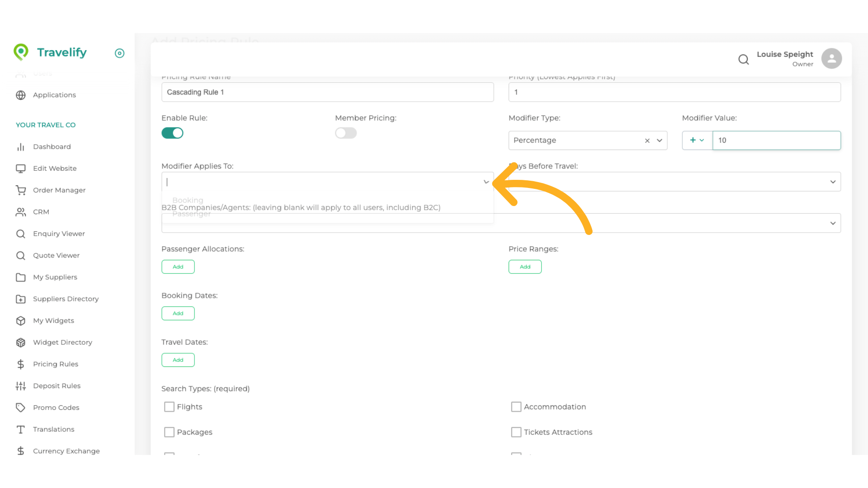Open the user profile avatar icon
The height and width of the screenshot is (488, 868).
831,59
